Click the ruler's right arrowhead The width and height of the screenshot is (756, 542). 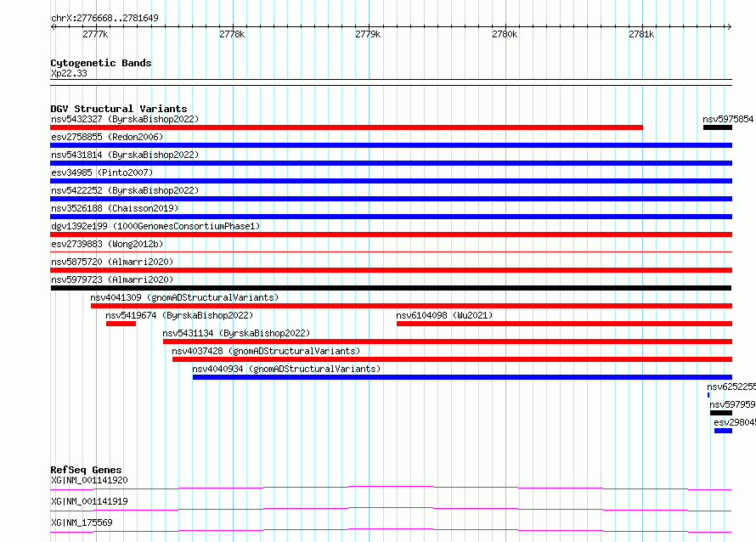[x=729, y=26]
